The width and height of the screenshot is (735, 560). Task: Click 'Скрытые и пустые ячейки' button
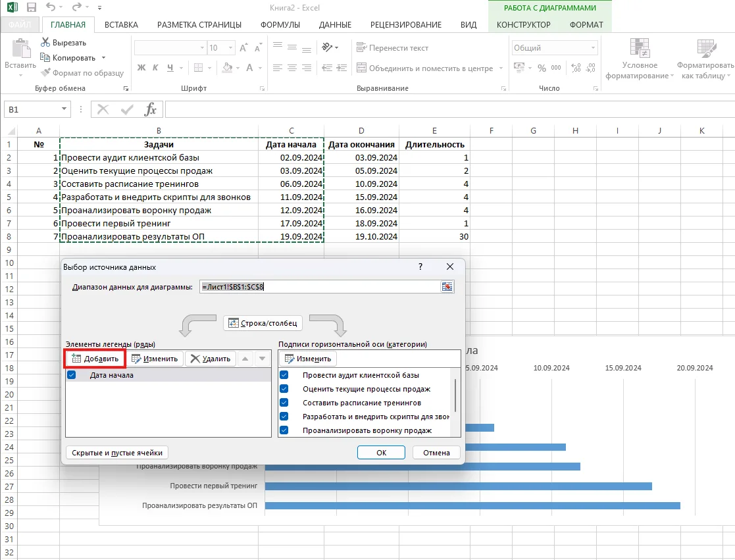pos(116,453)
